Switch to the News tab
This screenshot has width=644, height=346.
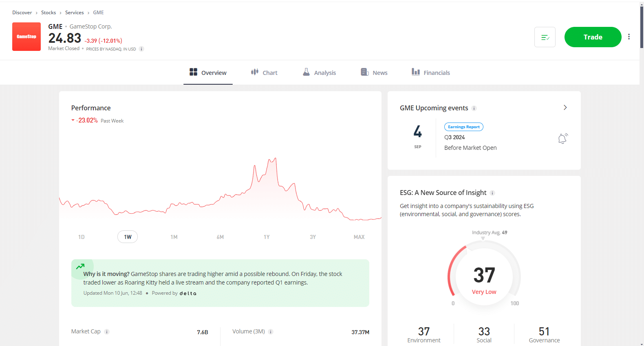374,72
